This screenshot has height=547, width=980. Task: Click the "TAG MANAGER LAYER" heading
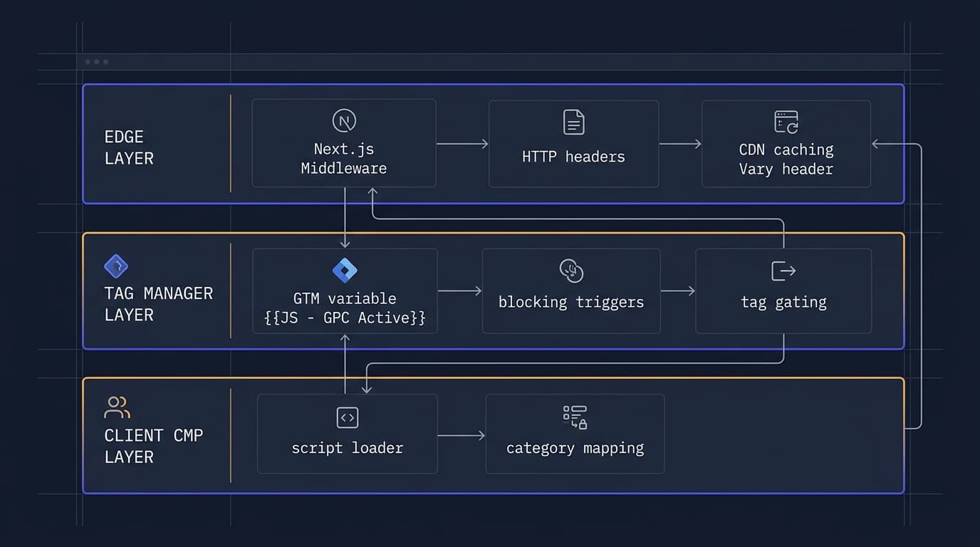pyautogui.click(x=159, y=304)
